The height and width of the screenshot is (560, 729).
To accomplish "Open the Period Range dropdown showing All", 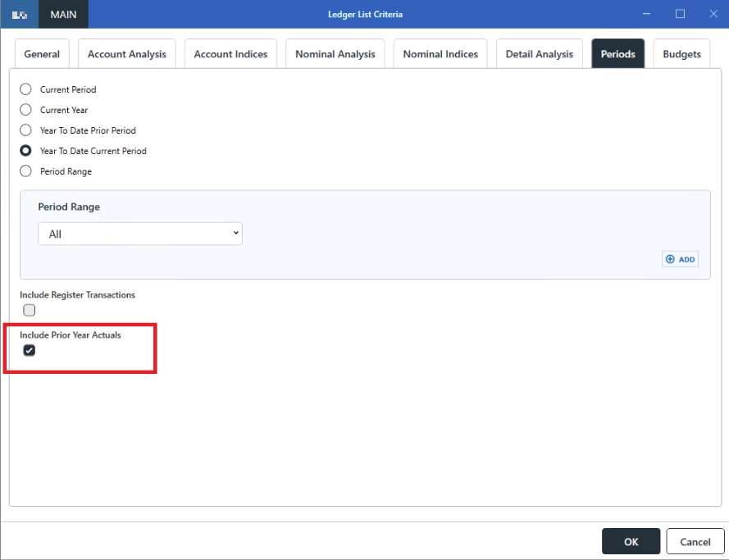I will coord(140,234).
